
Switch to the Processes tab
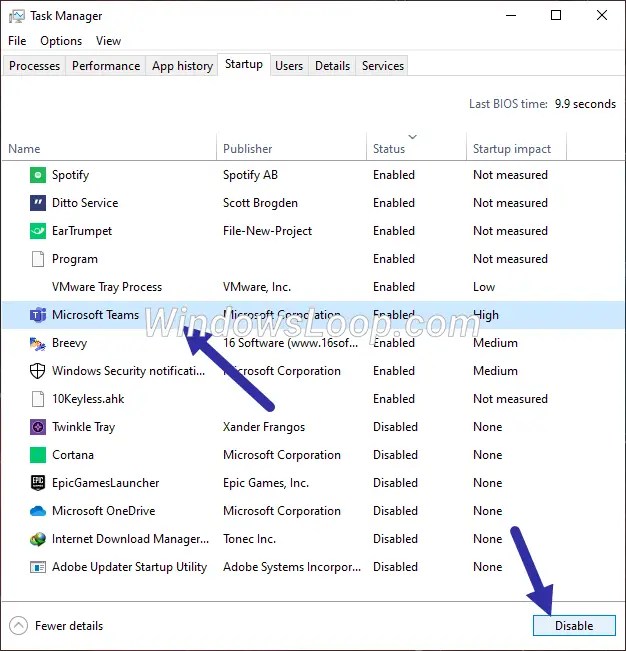coord(34,66)
